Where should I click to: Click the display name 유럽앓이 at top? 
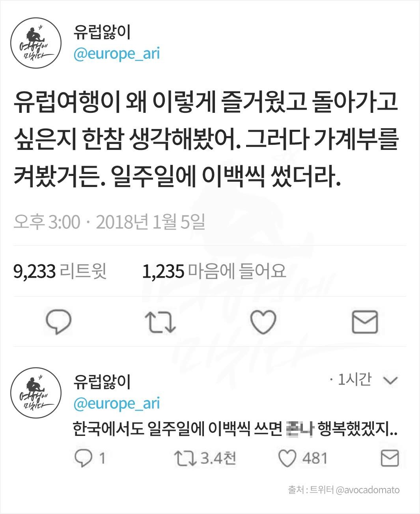[x=102, y=32]
